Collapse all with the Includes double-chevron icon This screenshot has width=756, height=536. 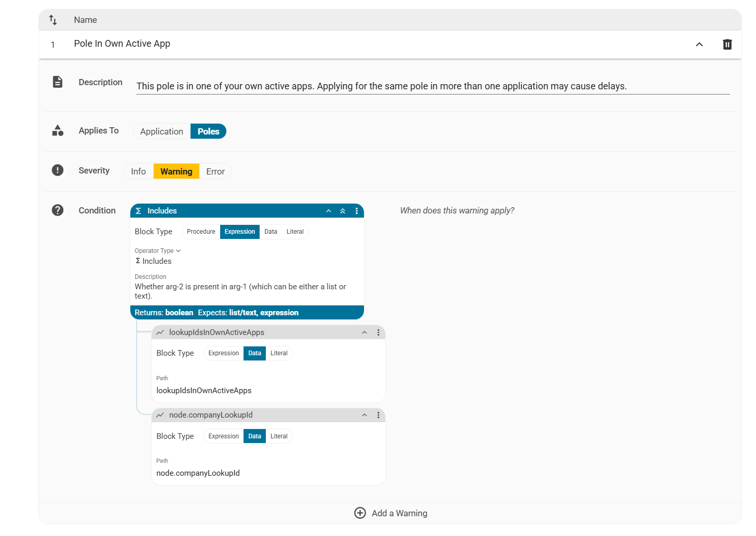click(x=343, y=211)
